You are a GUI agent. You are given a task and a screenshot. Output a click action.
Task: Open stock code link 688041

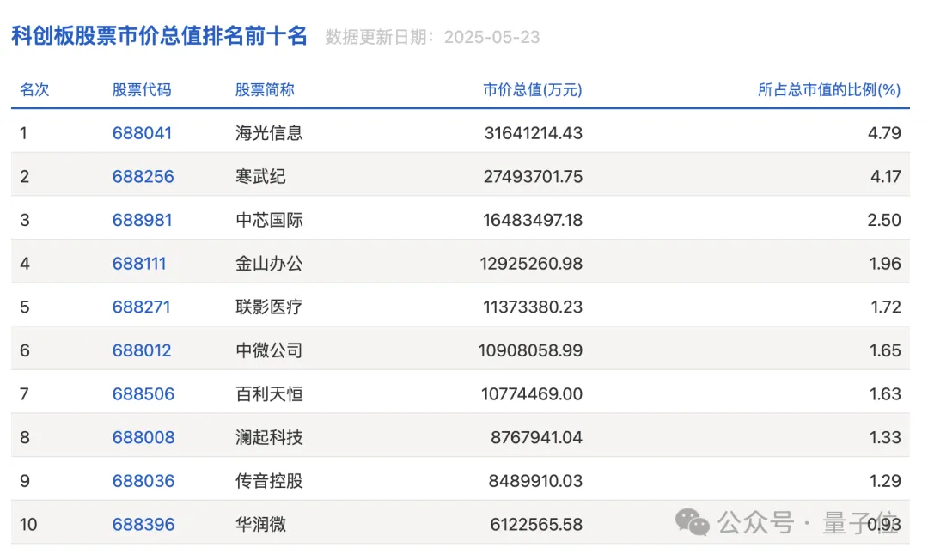(142, 133)
